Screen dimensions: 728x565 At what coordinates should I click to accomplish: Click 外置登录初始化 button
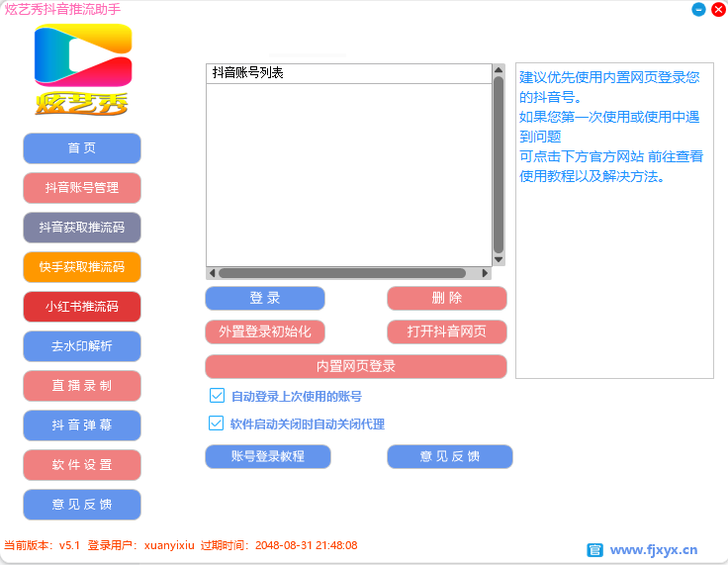[265, 331]
